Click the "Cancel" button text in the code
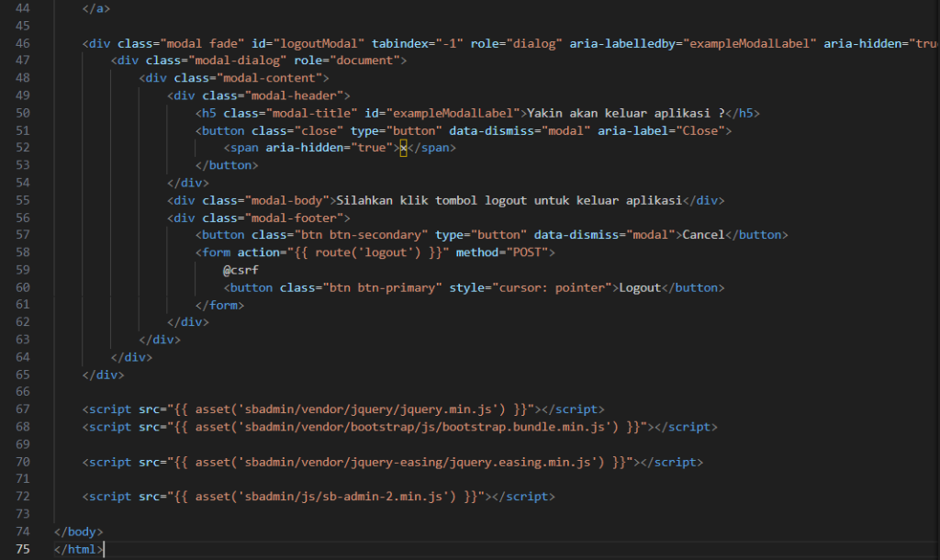 (703, 235)
